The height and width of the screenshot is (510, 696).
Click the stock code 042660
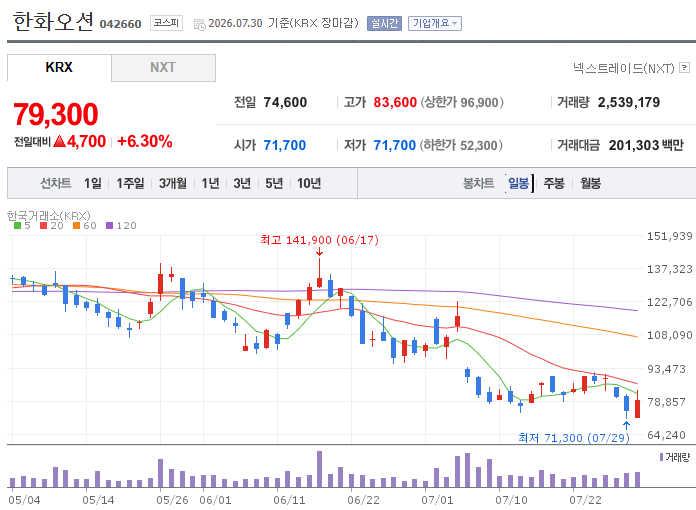tap(120, 24)
